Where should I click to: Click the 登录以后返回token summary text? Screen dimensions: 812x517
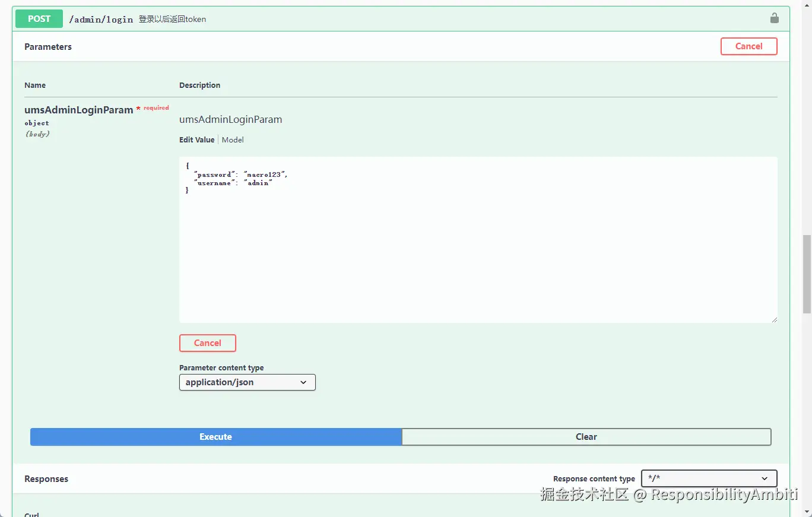[172, 19]
